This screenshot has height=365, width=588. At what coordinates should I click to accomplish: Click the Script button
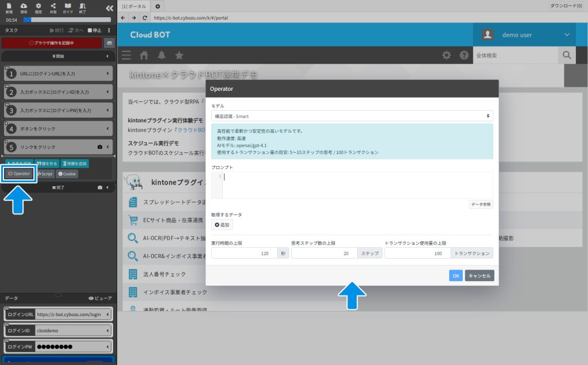[x=45, y=174]
